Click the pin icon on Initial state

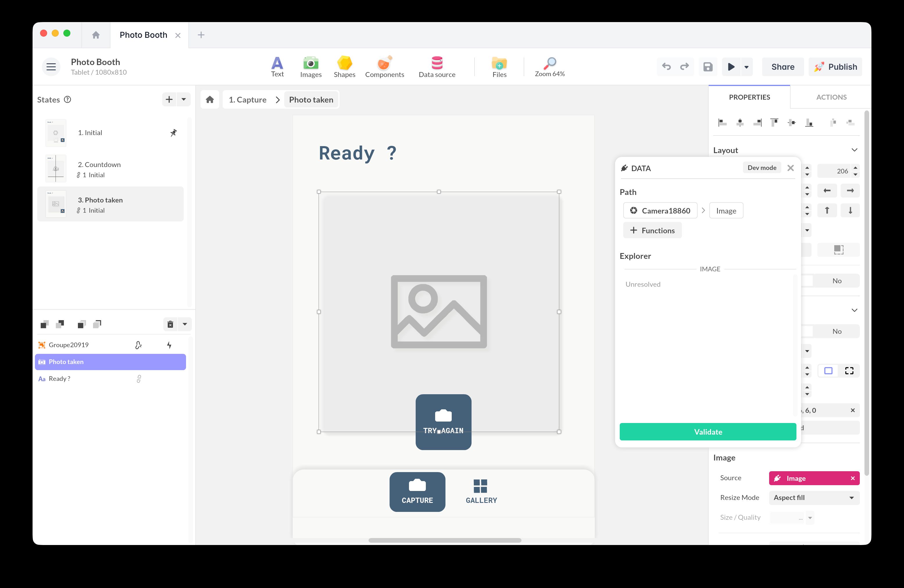(x=173, y=133)
